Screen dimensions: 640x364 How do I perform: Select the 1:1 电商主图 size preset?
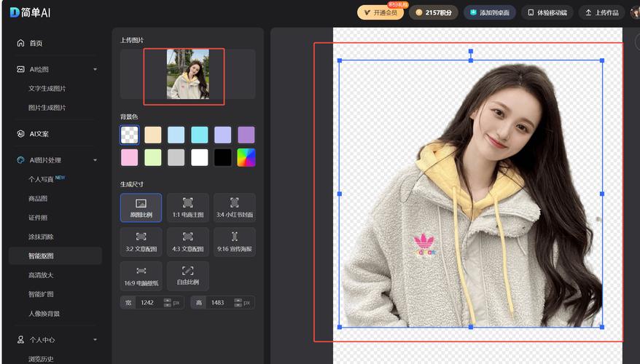tap(187, 207)
